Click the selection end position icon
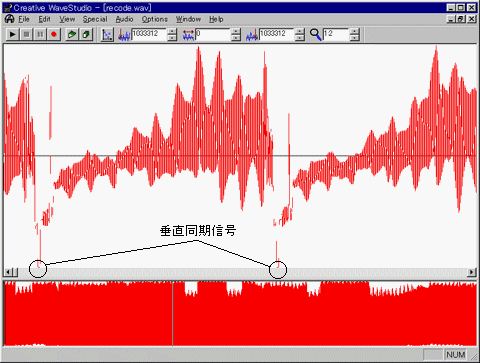The height and width of the screenshot is (363, 480). [x=252, y=35]
